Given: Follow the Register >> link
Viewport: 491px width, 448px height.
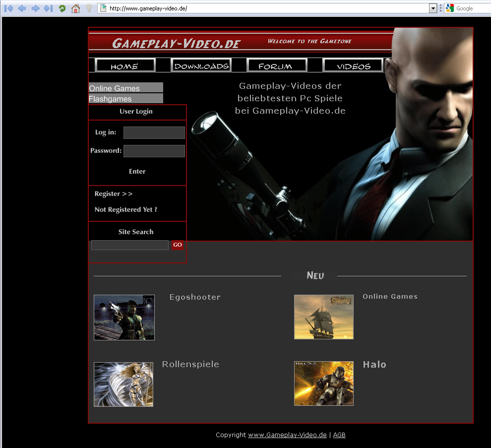Looking at the screenshot, I should 114,193.
